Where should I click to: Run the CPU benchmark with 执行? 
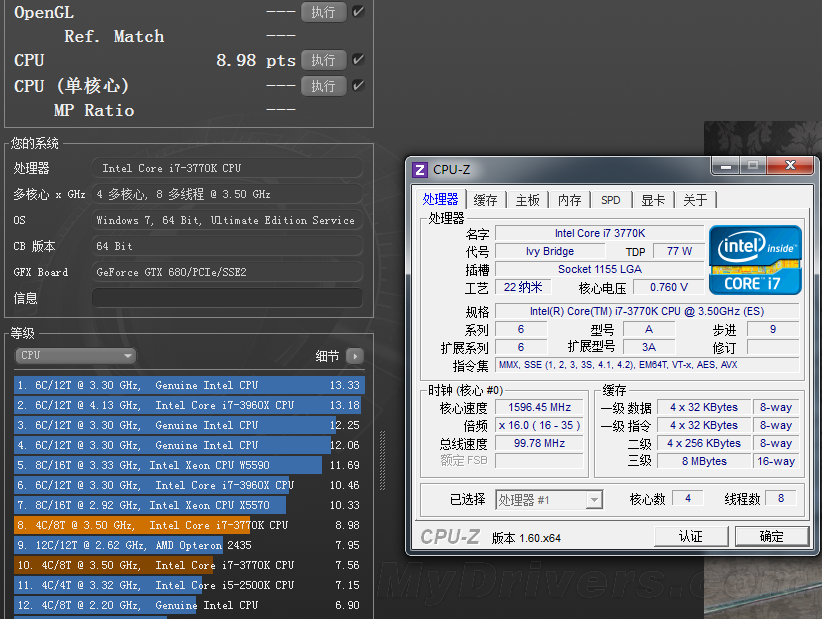coord(323,60)
